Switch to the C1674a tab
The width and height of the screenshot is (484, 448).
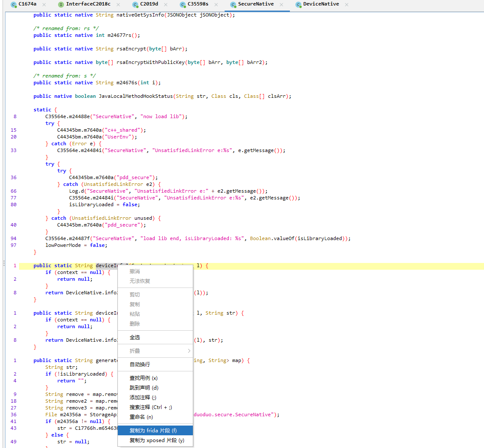click(27, 4)
